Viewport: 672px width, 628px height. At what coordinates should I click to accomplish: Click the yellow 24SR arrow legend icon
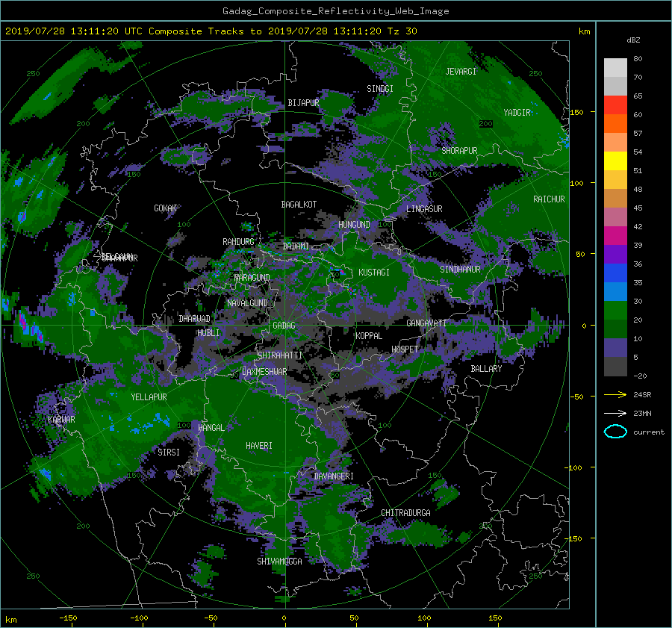[x=615, y=394]
